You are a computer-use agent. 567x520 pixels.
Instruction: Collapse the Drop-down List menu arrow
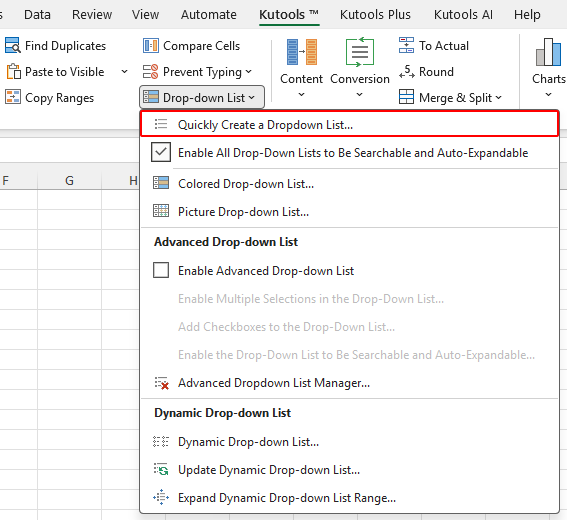(x=252, y=98)
